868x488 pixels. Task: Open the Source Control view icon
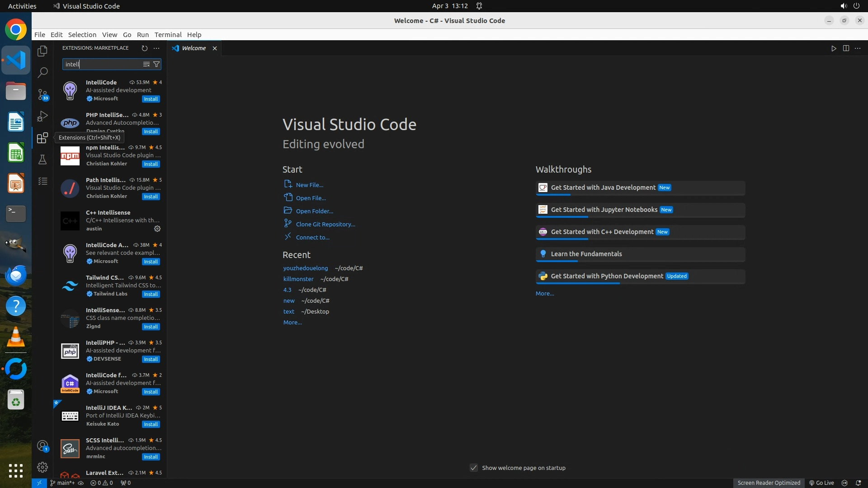click(42, 94)
